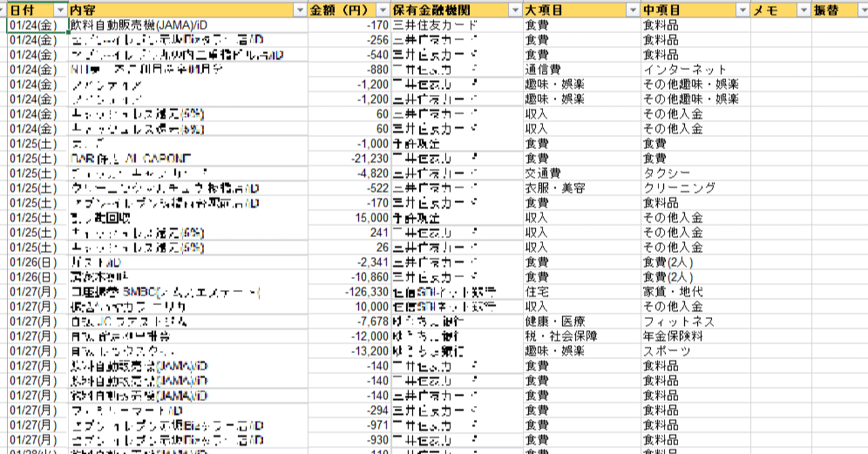
Task: Select the 三井住友カード cell in the first data row
Action: (457, 25)
